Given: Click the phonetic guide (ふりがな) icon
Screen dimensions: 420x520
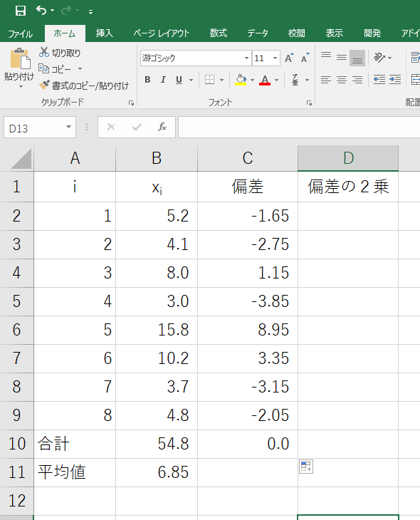Looking at the screenshot, I should tap(295, 80).
